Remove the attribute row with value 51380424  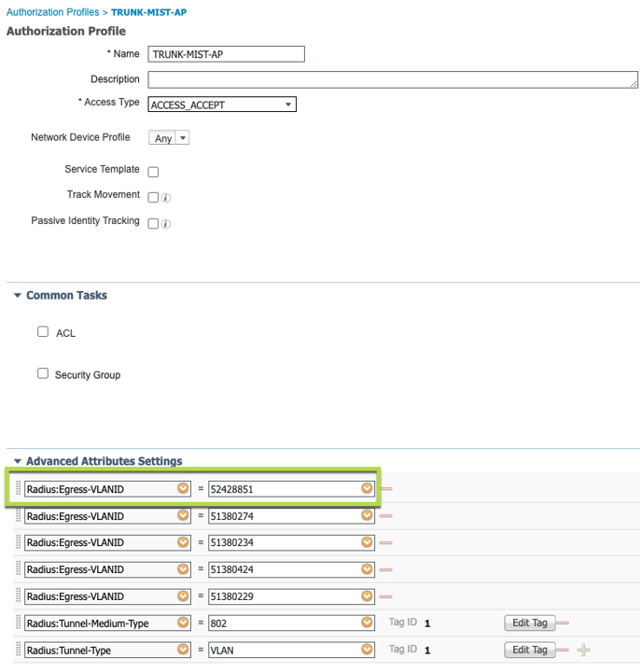click(x=386, y=569)
